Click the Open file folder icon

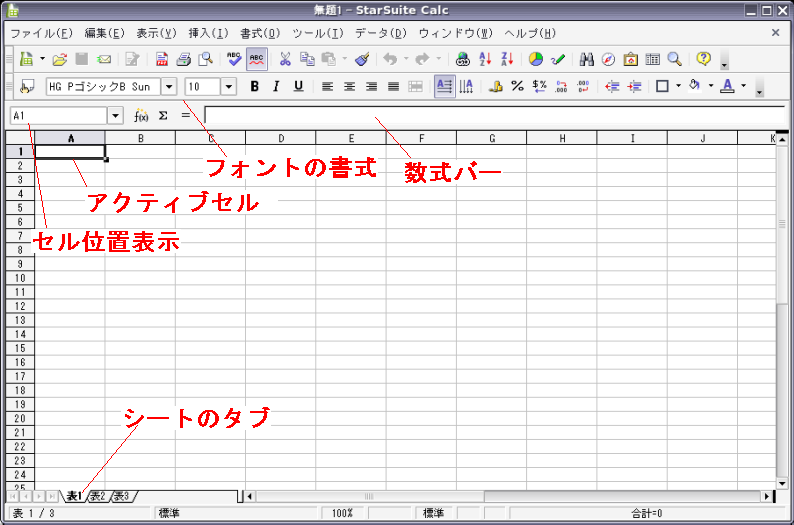60,59
